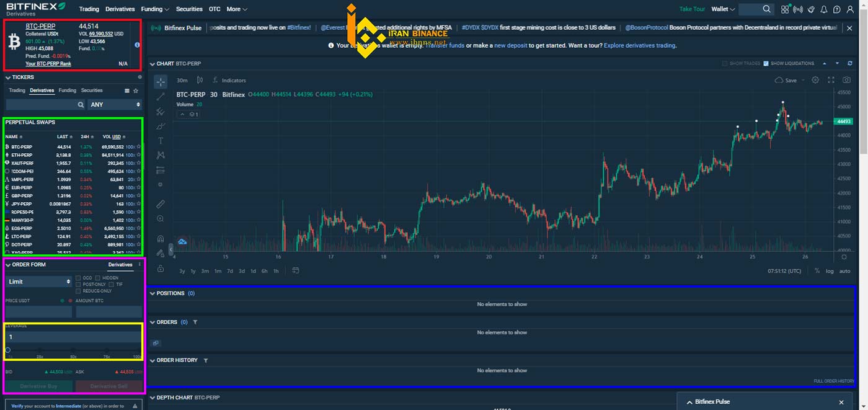The image size is (868, 410).
Task: Uncheck Show Liquidations
Action: pyautogui.click(x=766, y=63)
